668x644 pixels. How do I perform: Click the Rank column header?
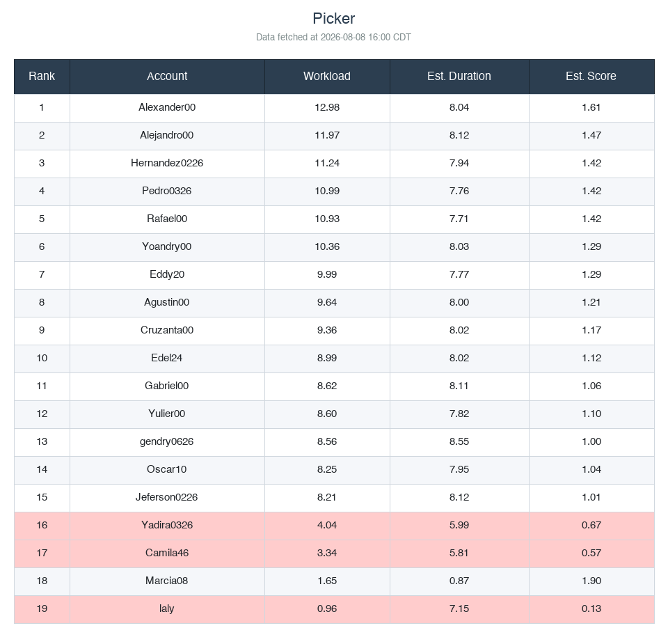42,77
